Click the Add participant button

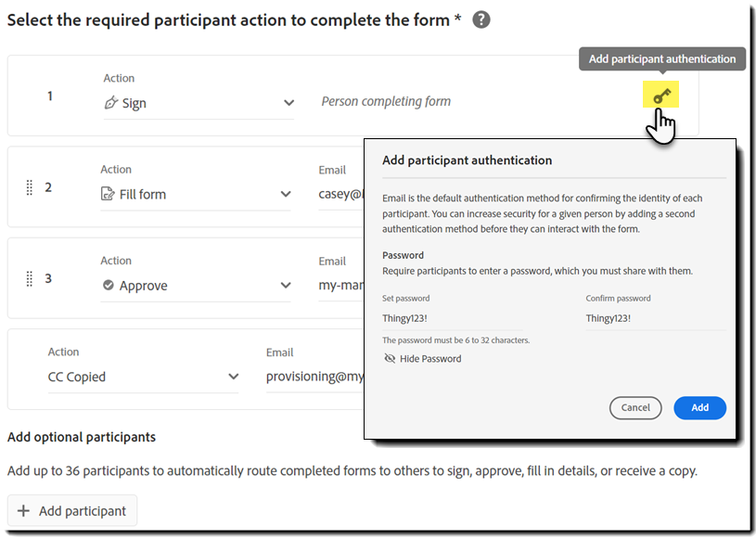tap(71, 509)
